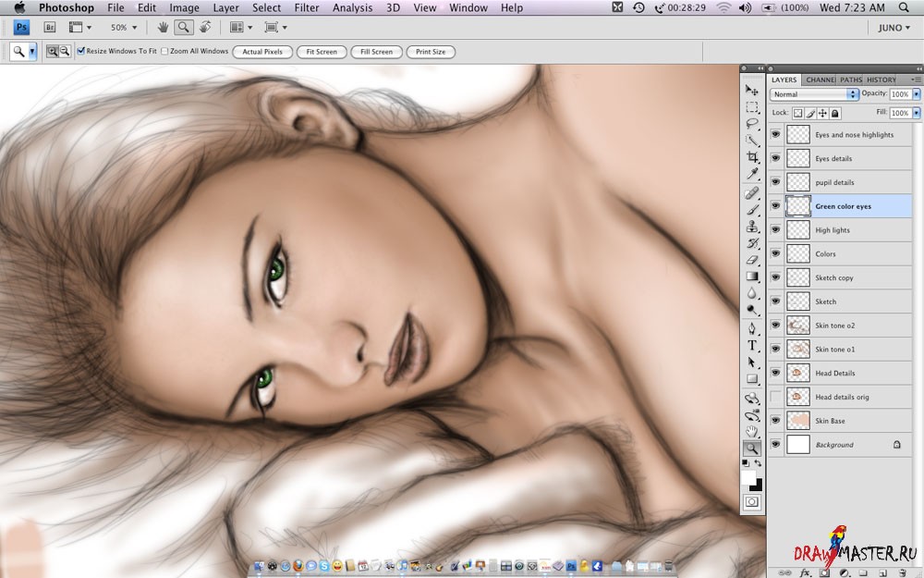Select the Hand tool in toolbox
This screenshot has height=578, width=924.
(752, 432)
